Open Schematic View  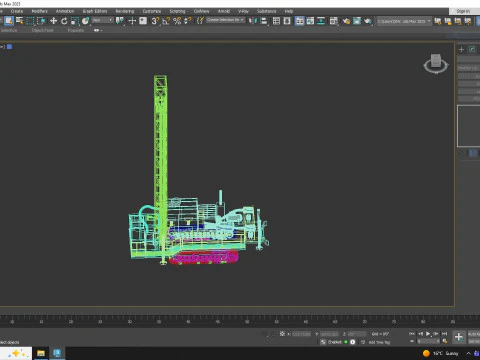coord(321,21)
